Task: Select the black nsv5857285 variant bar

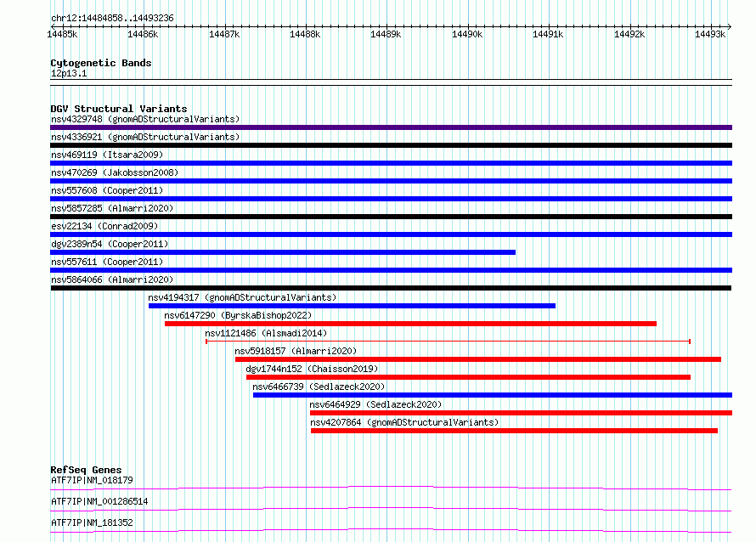Action: tap(391, 217)
